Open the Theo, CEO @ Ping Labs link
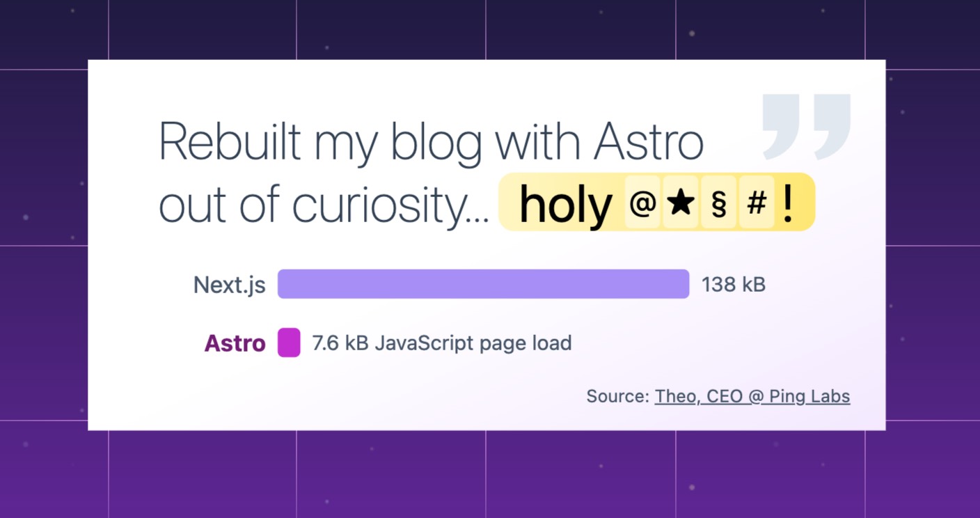 point(752,397)
